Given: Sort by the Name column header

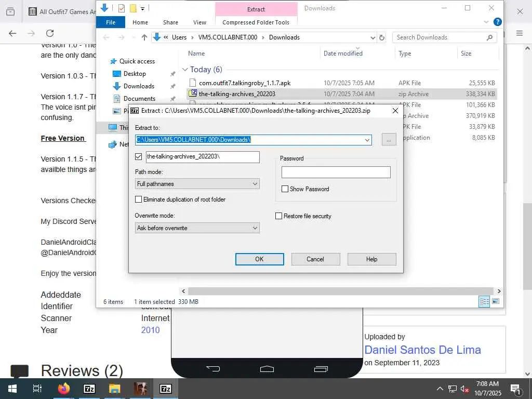Looking at the screenshot, I should click(196, 54).
